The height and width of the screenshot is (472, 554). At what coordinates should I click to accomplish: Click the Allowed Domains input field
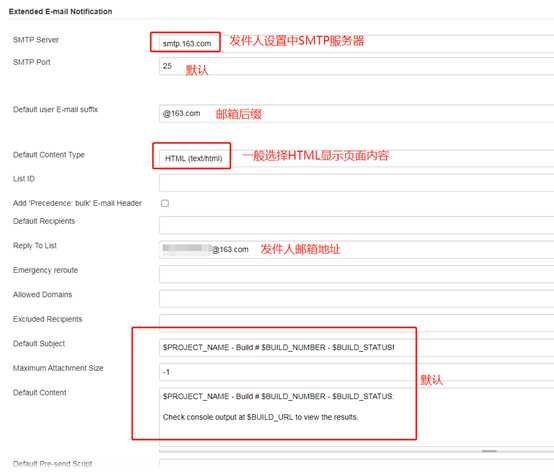pos(356,299)
